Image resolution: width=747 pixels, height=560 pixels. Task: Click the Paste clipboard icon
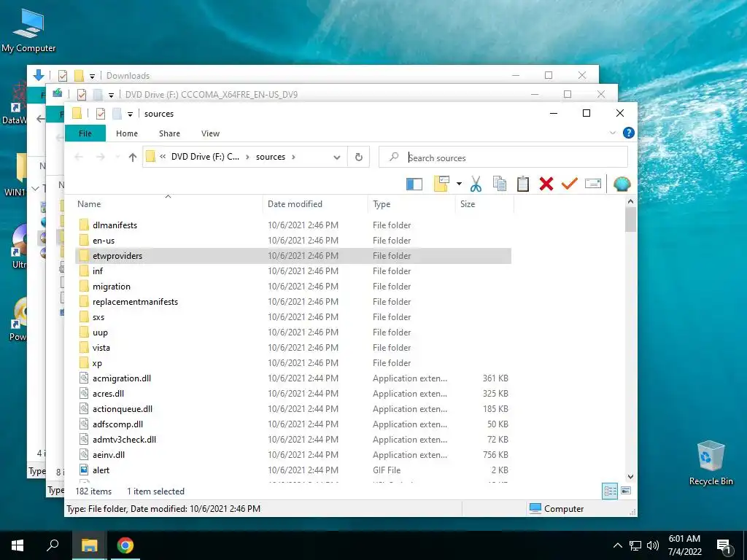(522, 184)
